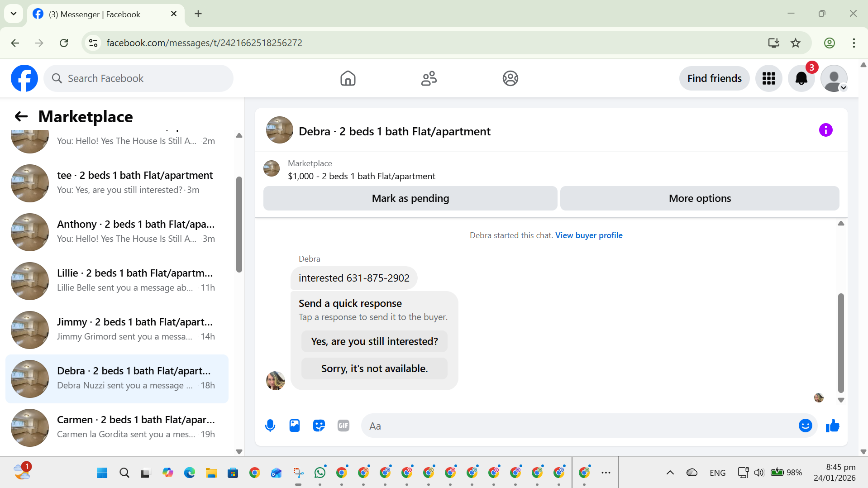
Task: Attach a photo using the image icon
Action: [x=295, y=426]
